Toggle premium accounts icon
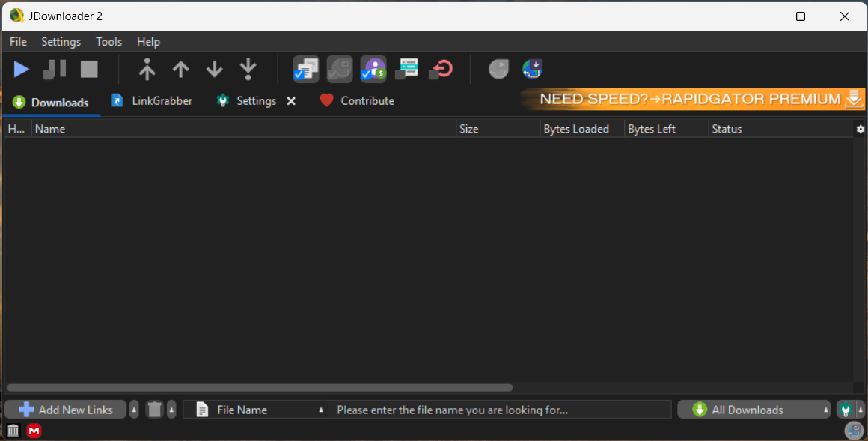Image resolution: width=868 pixels, height=441 pixels. tap(373, 69)
